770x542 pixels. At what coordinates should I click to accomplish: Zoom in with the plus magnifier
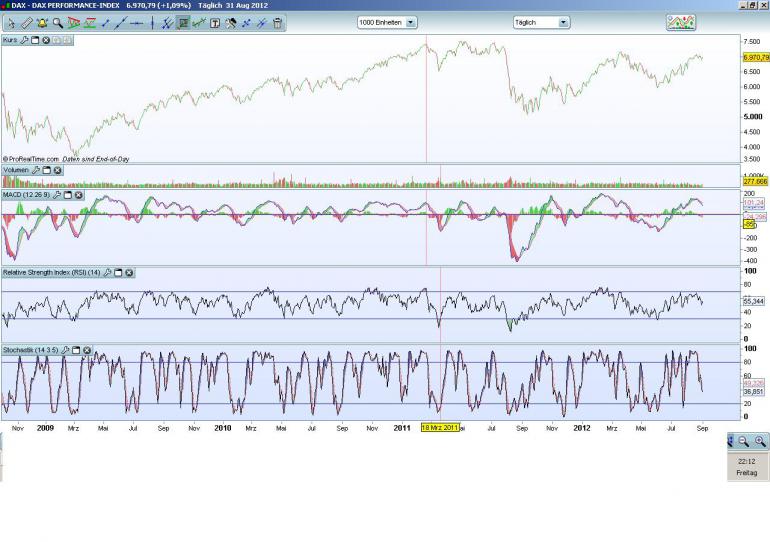(760, 441)
